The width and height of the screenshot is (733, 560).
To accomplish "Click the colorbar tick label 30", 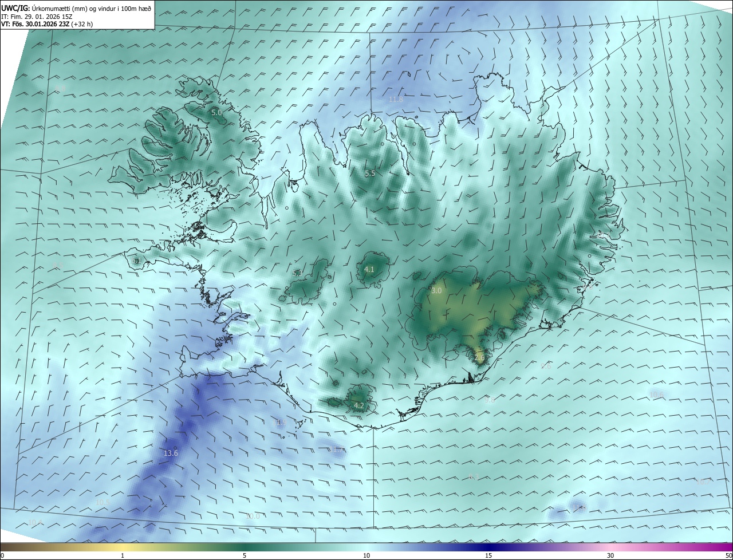I will click(610, 555).
